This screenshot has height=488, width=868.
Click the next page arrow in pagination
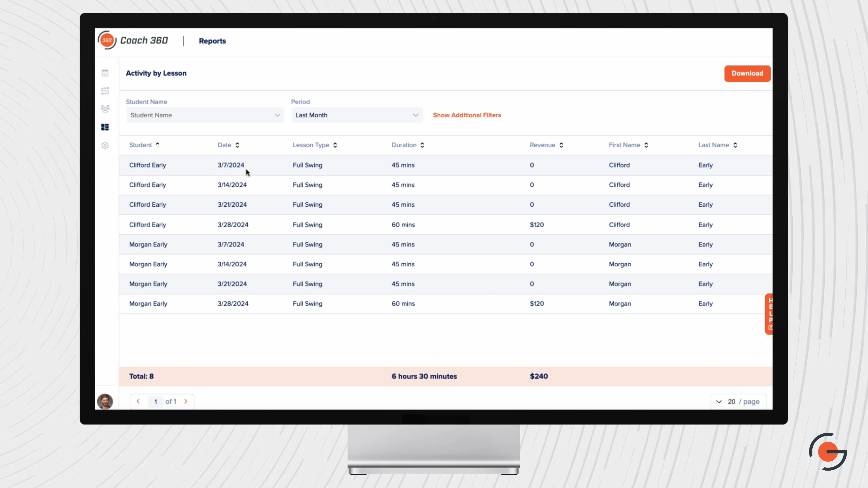[186, 401]
